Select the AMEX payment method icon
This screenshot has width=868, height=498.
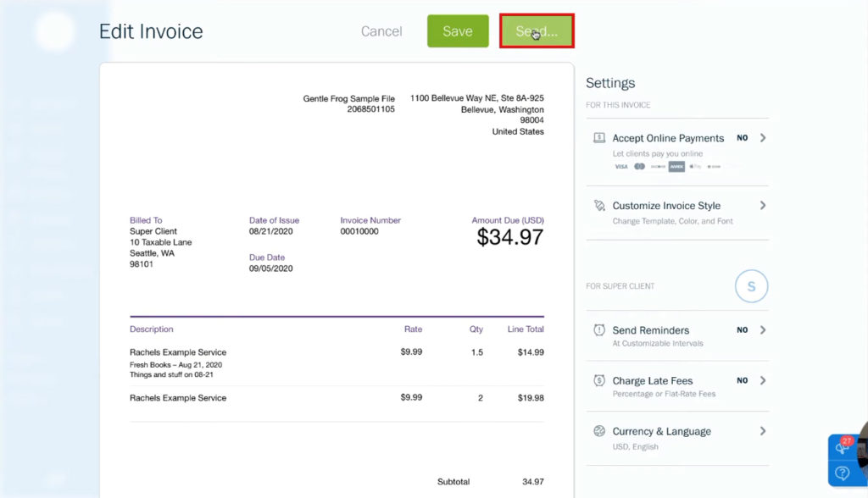coord(676,167)
